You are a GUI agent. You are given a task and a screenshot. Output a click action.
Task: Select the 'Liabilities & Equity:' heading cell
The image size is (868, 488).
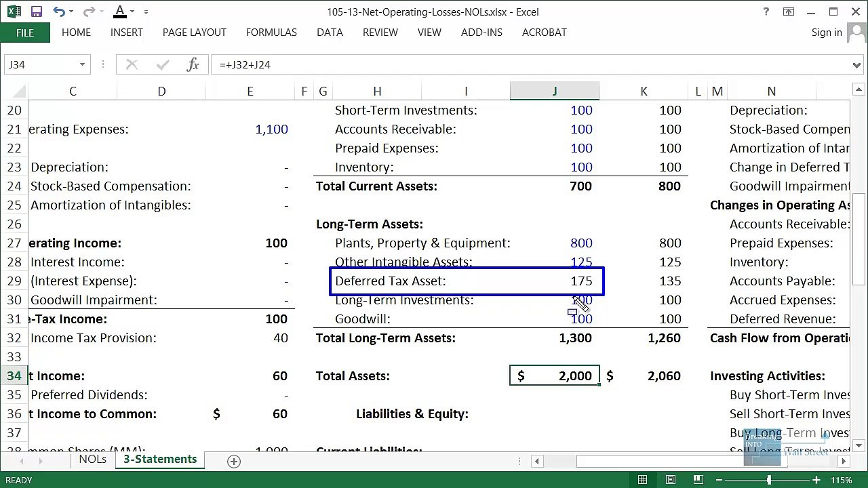[412, 414]
